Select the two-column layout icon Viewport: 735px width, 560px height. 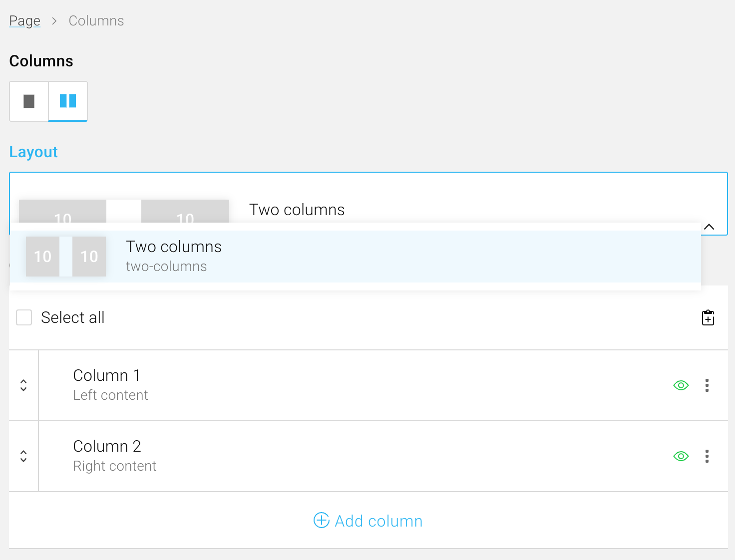point(68,101)
